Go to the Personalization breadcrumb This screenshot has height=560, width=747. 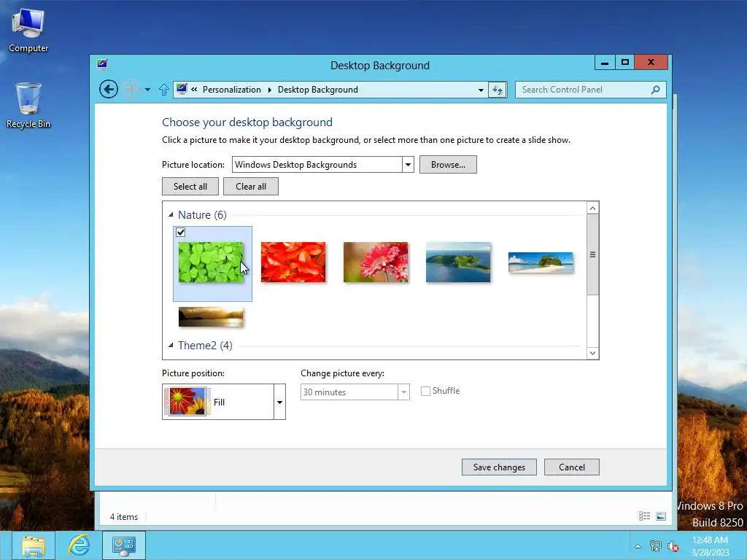point(231,90)
